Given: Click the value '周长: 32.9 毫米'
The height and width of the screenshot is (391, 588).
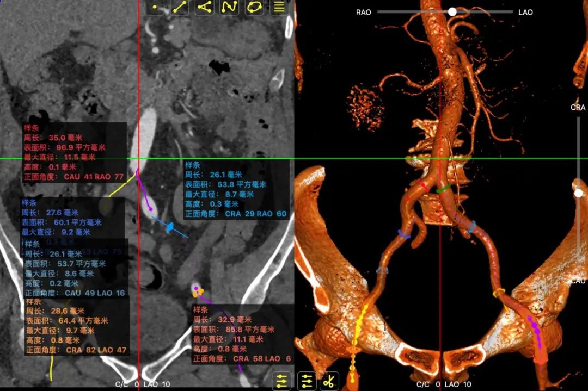Looking at the screenshot, I should pos(222,319).
